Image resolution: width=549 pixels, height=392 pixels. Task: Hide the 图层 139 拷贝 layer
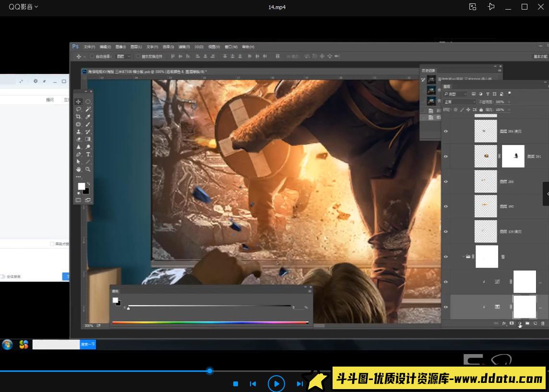pyautogui.click(x=446, y=231)
